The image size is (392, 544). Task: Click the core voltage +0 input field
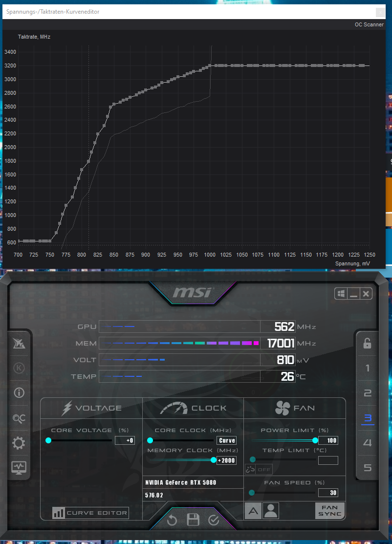[x=125, y=440]
